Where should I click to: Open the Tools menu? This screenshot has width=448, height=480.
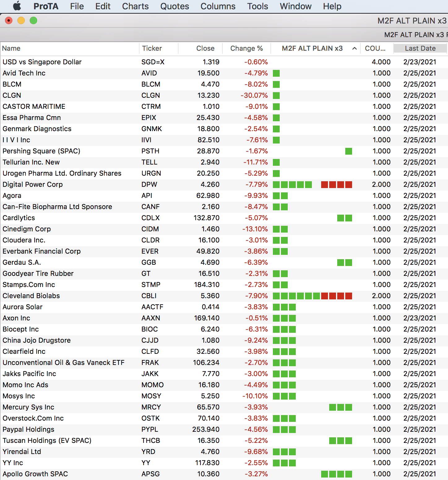[257, 6]
